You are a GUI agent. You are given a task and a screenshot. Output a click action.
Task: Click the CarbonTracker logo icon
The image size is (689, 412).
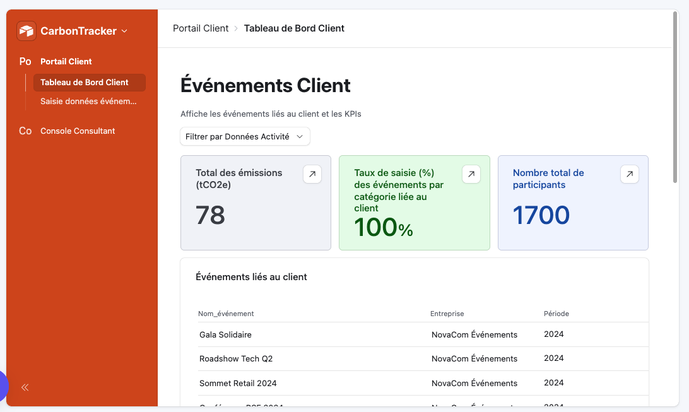coord(26,31)
